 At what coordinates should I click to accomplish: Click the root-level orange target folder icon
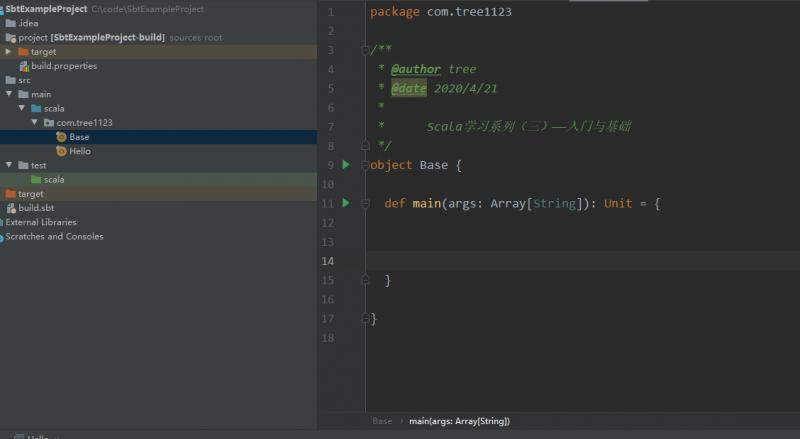(10, 193)
